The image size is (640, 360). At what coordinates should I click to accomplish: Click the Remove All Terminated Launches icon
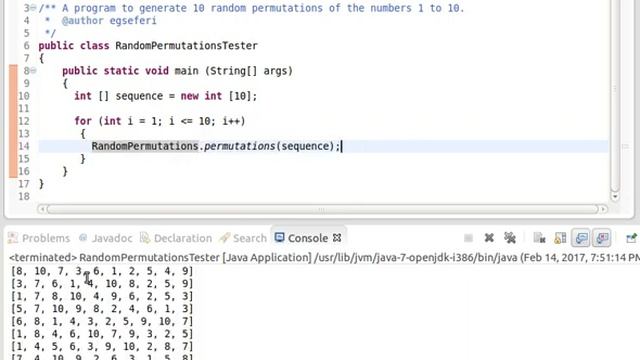click(x=510, y=238)
